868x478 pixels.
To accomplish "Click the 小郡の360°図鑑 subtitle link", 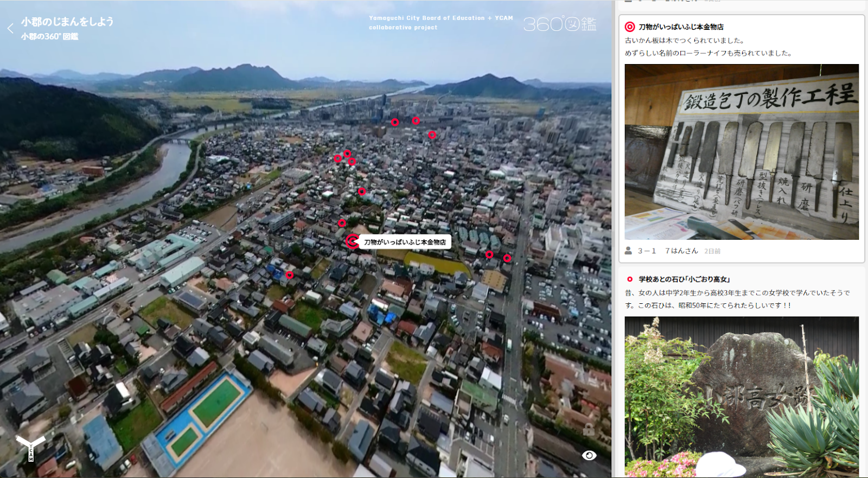I will pos(49,36).
